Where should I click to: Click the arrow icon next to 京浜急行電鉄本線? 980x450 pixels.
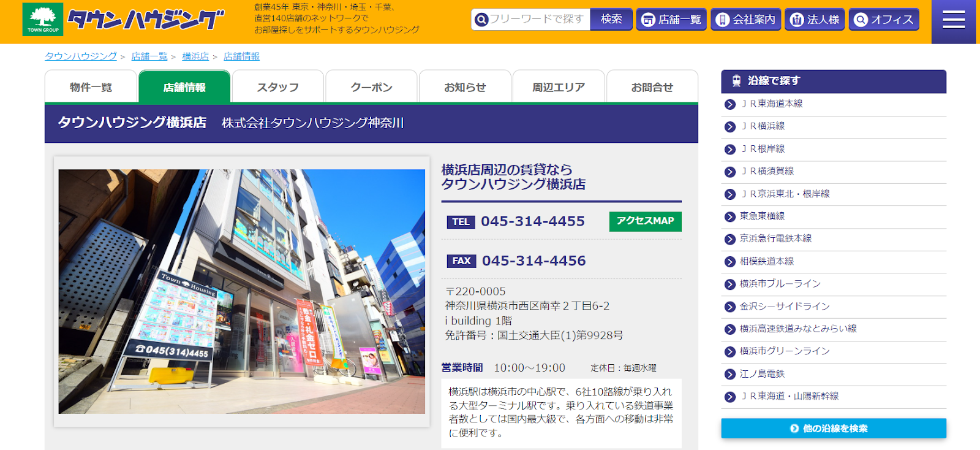[729, 239]
